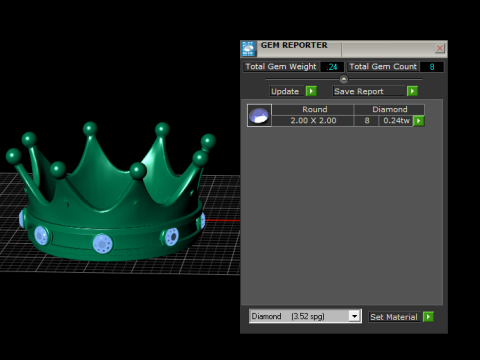This screenshot has height=360, width=480.
Task: Select the round gem thumbnail
Action: coord(259,115)
